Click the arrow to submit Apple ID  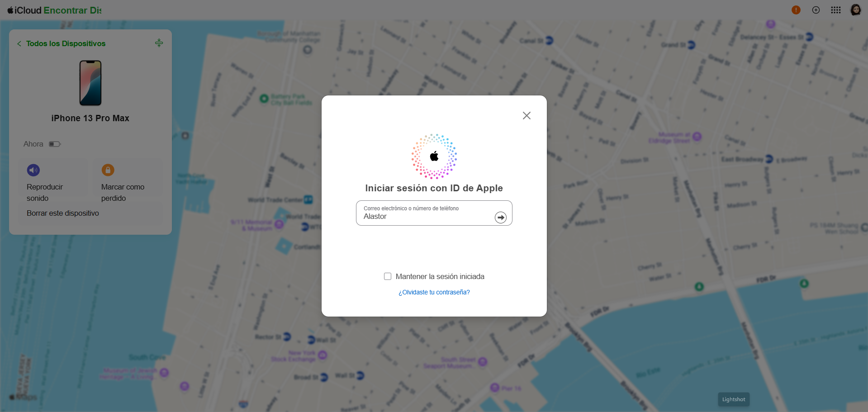pyautogui.click(x=500, y=218)
